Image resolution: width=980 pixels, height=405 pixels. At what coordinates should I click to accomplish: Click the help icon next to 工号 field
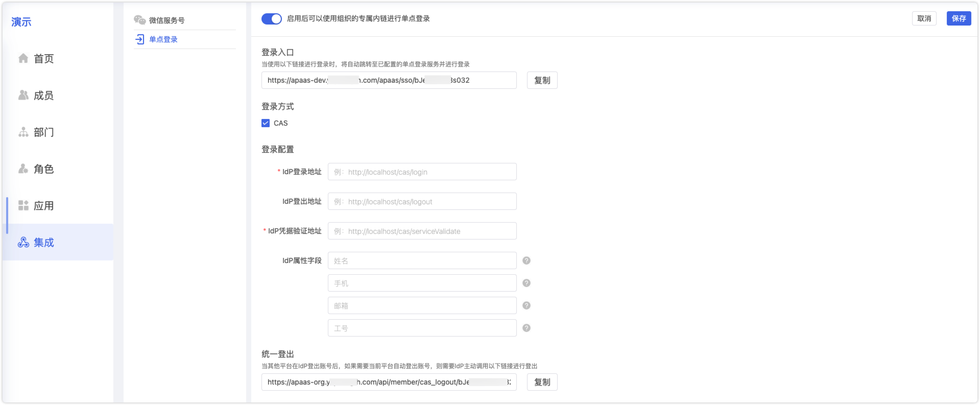click(527, 328)
